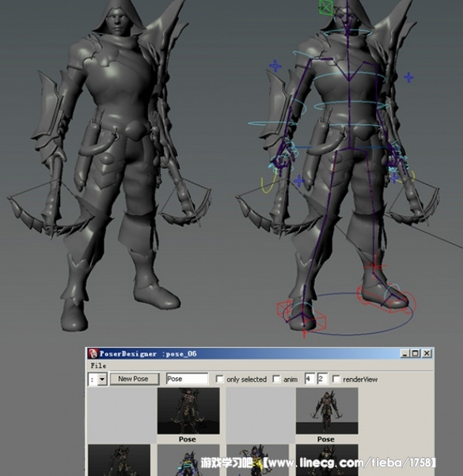
Task: Select the yellow curve control beside the crossbow hand
Action: coord(268,183)
